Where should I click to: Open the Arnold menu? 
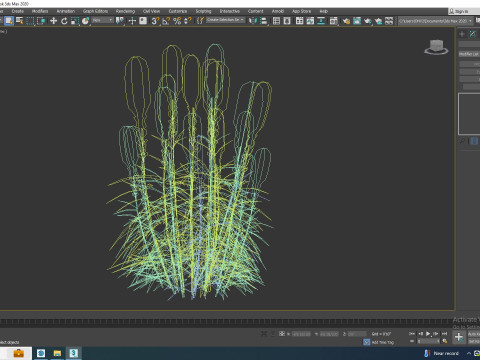click(x=278, y=11)
